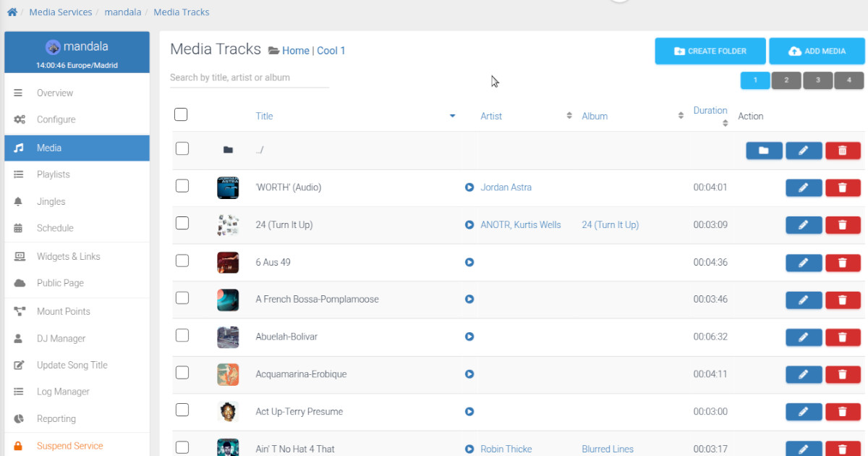This screenshot has height=456, width=868.
Task: Delete the 'WORTH' (Audio) track
Action: pyautogui.click(x=843, y=187)
